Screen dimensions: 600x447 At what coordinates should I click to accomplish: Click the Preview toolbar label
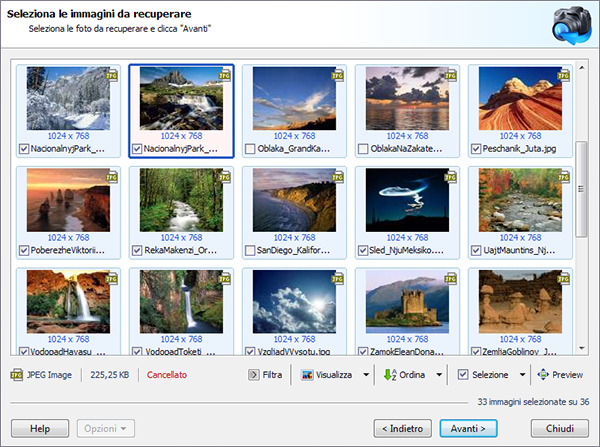pyautogui.click(x=567, y=375)
